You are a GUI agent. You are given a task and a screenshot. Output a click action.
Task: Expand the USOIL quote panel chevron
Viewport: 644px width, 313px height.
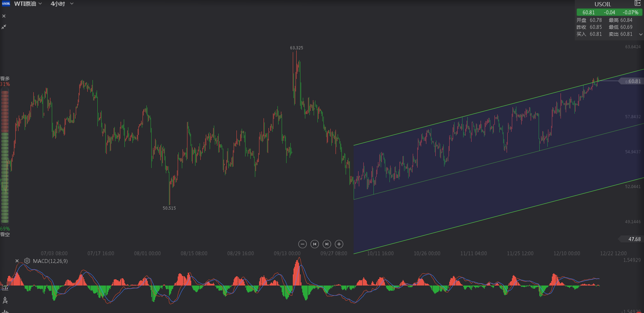641,34
